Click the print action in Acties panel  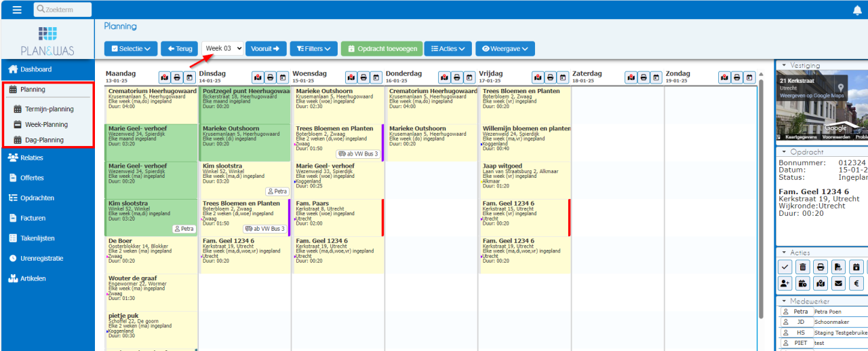click(821, 267)
